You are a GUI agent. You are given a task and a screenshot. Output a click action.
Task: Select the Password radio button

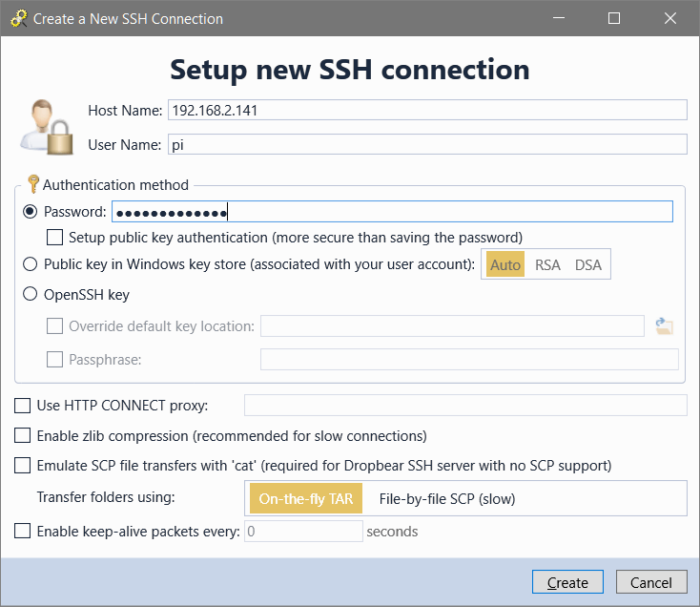pos(30,212)
